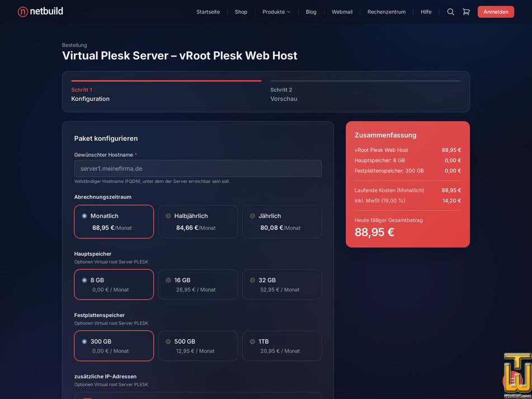
Task: Open the Shop menu item
Action: point(241,12)
